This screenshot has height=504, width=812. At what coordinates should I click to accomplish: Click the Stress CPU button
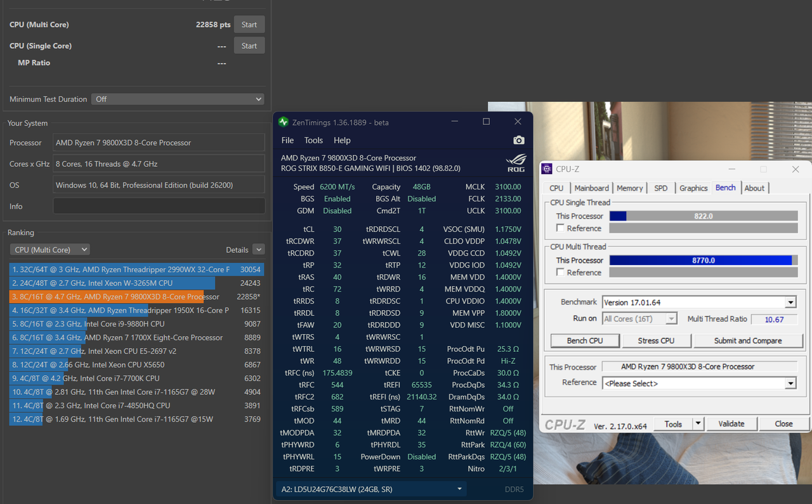[x=656, y=340]
